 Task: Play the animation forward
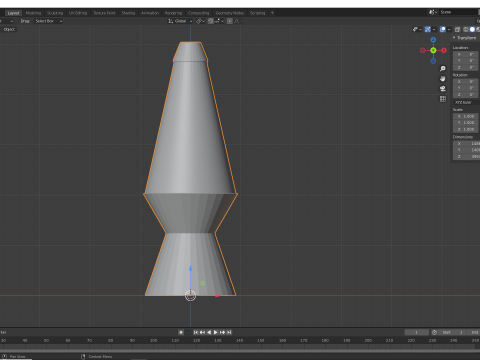pyautogui.click(x=216, y=332)
